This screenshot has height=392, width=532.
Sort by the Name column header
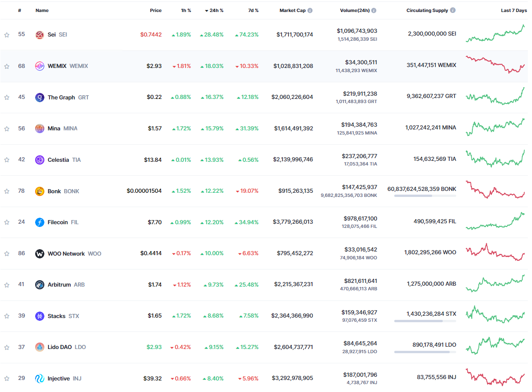42,11
